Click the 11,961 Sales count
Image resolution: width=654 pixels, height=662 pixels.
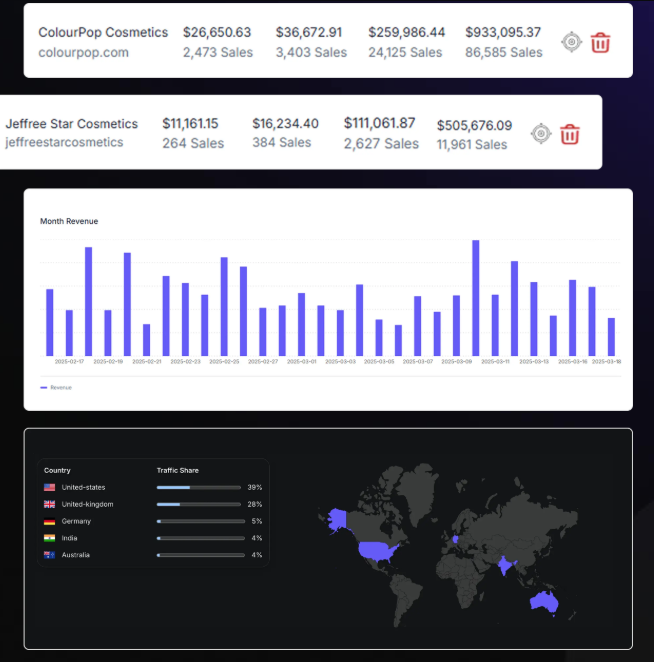(x=472, y=144)
